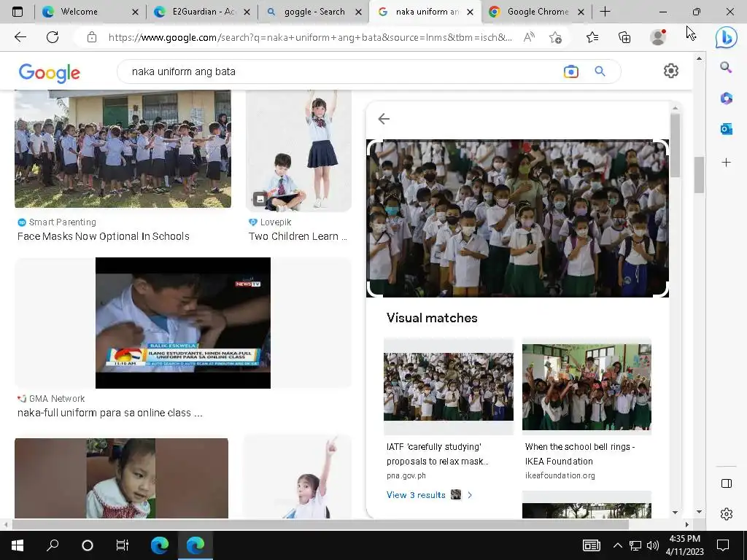Open the notification center icon

(x=723, y=545)
